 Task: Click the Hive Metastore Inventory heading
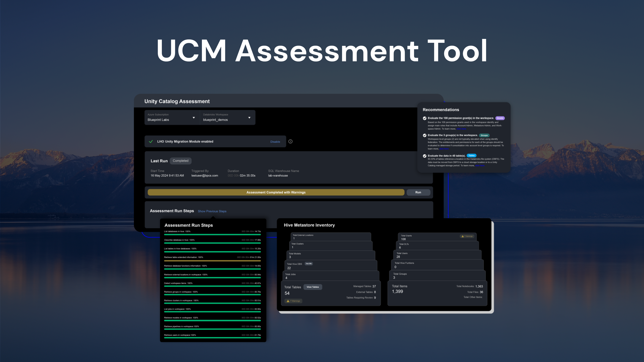pyautogui.click(x=309, y=225)
